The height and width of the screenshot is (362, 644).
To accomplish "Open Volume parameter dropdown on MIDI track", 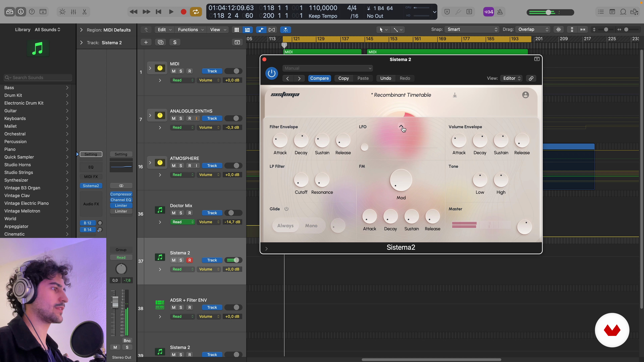I will [x=208, y=80].
